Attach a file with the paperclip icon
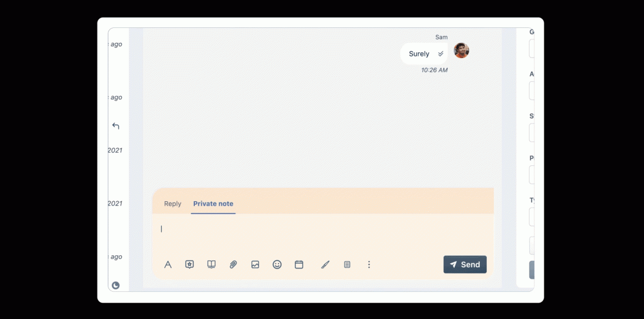The image size is (644, 319). pyautogui.click(x=233, y=264)
